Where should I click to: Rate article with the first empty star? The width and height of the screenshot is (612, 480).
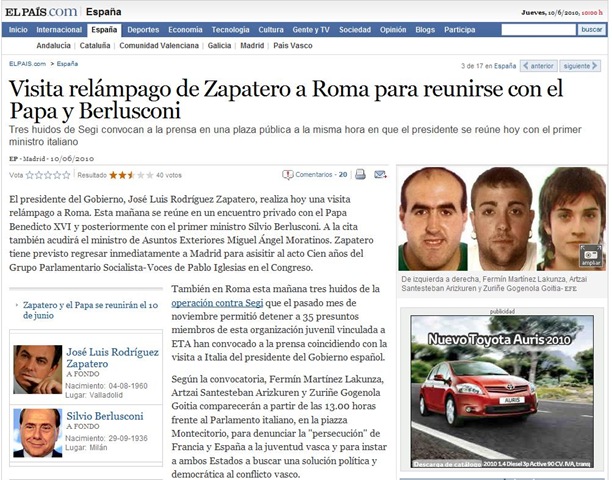30,175
